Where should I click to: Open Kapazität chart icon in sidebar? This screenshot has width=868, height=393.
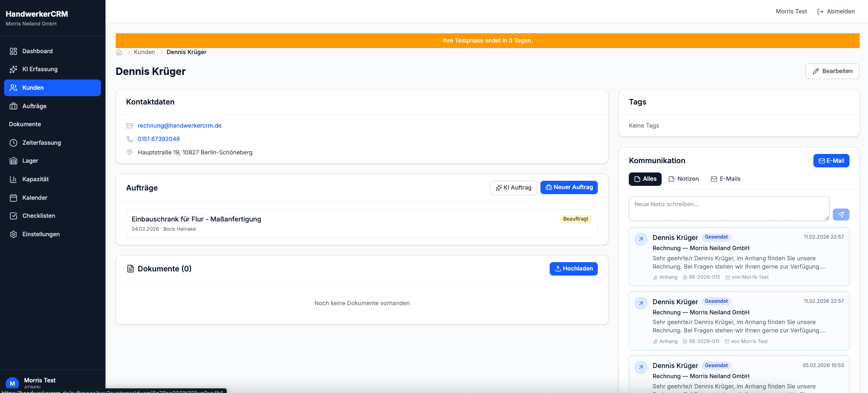[x=13, y=179]
